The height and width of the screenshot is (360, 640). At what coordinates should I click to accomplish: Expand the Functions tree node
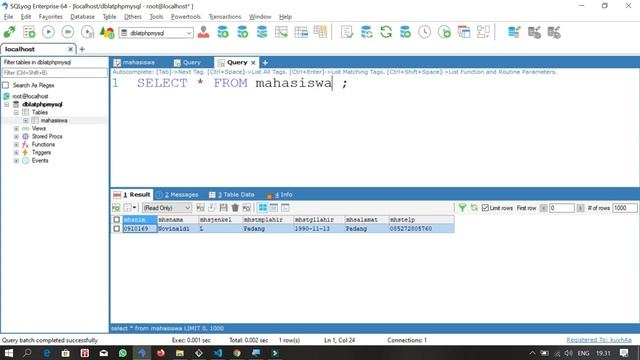tap(16, 144)
